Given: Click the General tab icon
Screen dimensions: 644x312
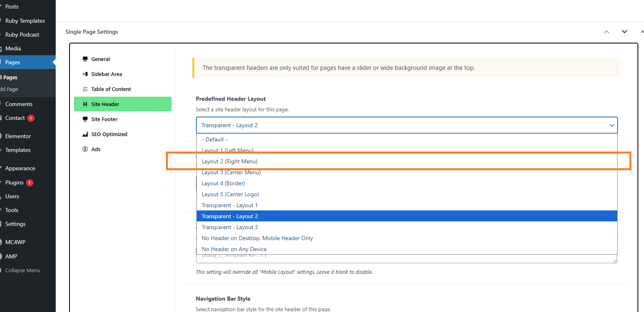Looking at the screenshot, I should (85, 59).
